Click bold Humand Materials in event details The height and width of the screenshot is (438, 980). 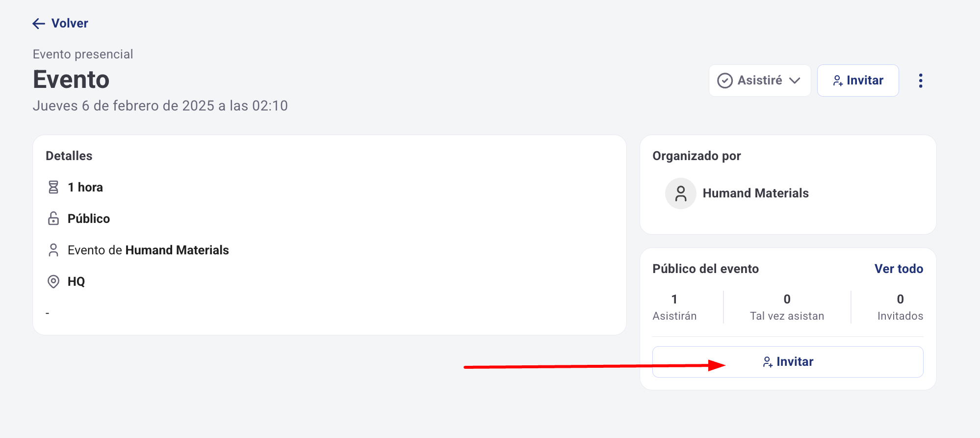[x=177, y=250]
